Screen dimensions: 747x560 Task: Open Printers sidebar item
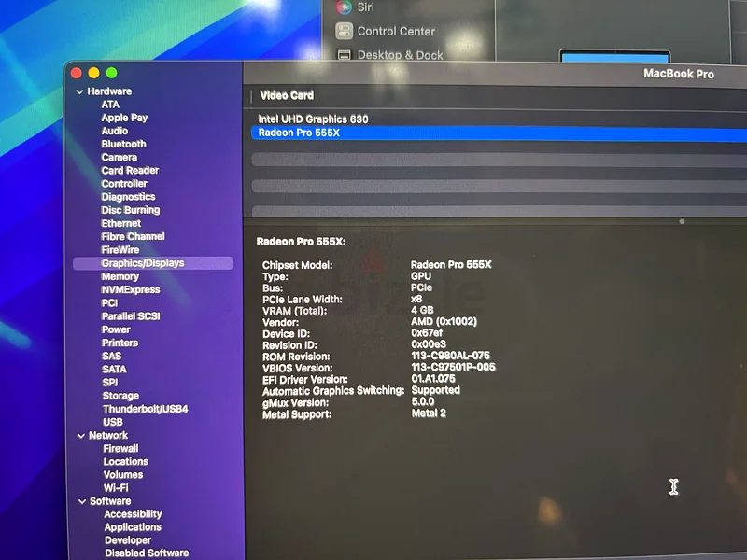[x=120, y=343]
